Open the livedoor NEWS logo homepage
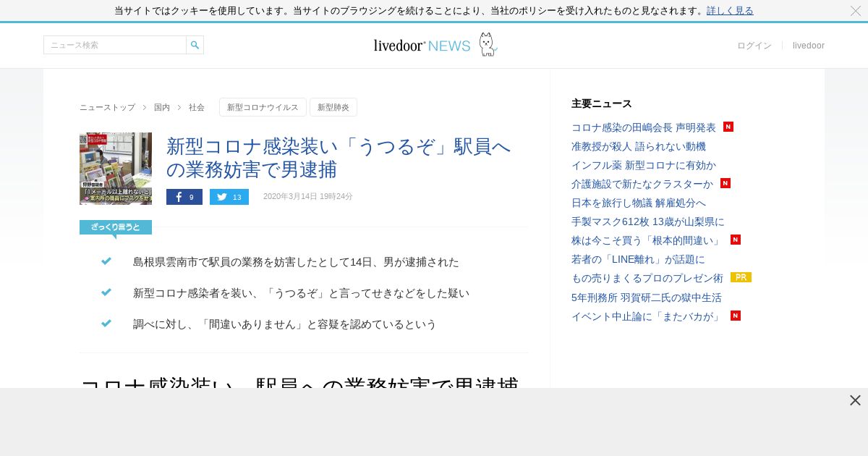This screenshot has height=456, width=868. click(x=435, y=45)
